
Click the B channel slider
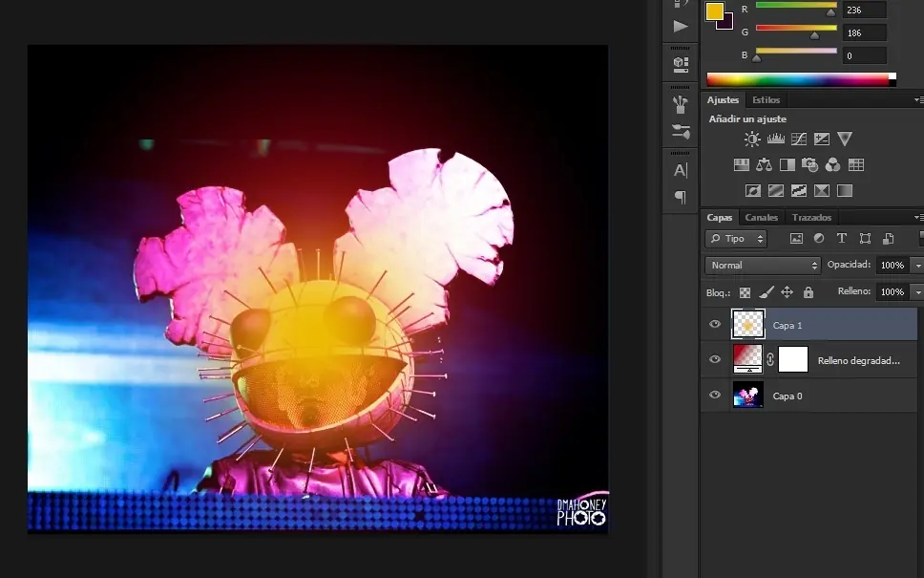796,51
